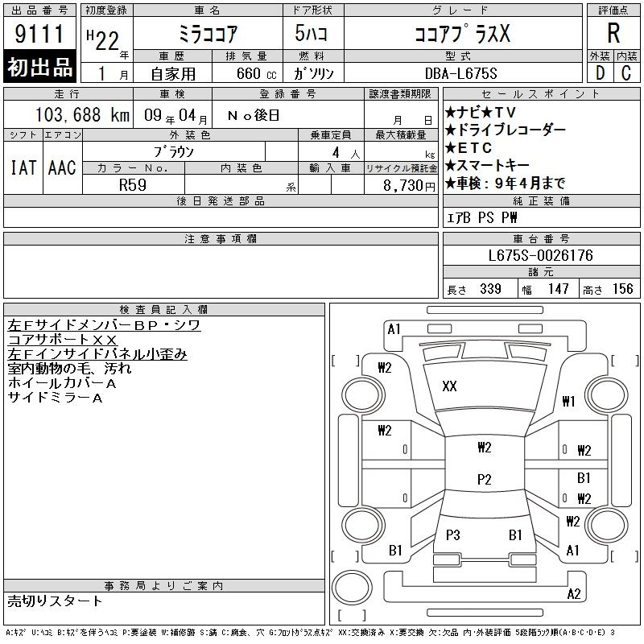
Task: Click inspector note 室内動物の毛、汚れ
Action: [x=69, y=369]
